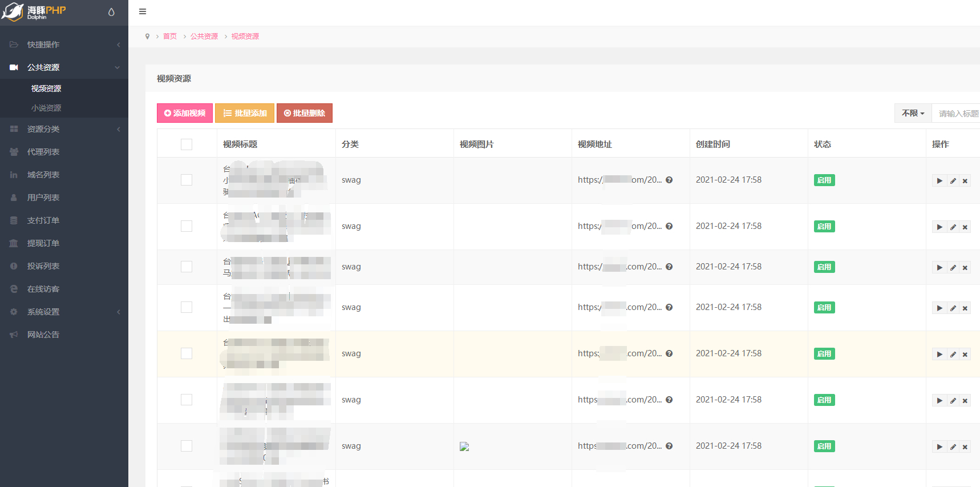Screen dimensions: 980x487
Task: Edit the second row with pencil icon
Action: pyautogui.click(x=953, y=227)
